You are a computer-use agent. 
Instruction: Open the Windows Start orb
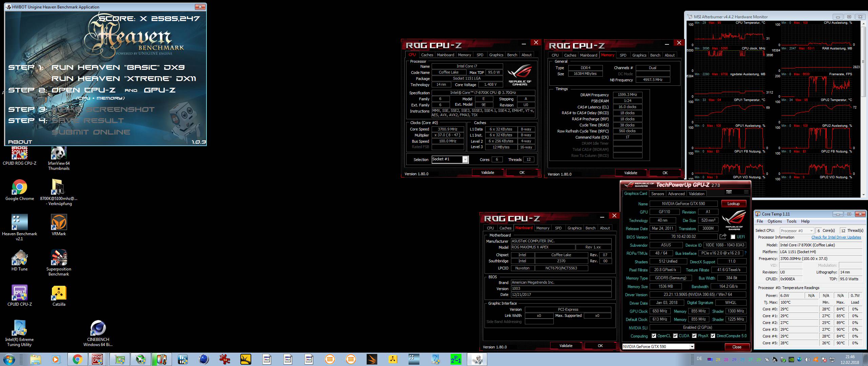click(9, 359)
